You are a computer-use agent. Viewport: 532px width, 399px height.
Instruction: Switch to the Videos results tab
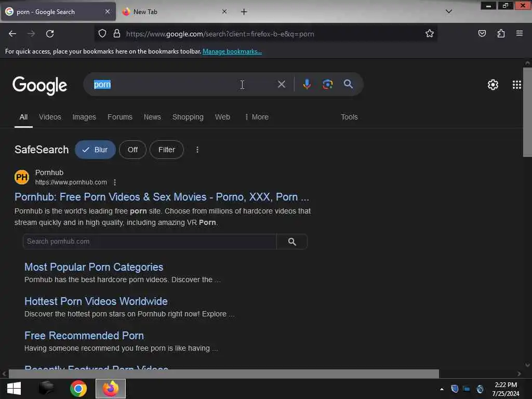pyautogui.click(x=50, y=117)
